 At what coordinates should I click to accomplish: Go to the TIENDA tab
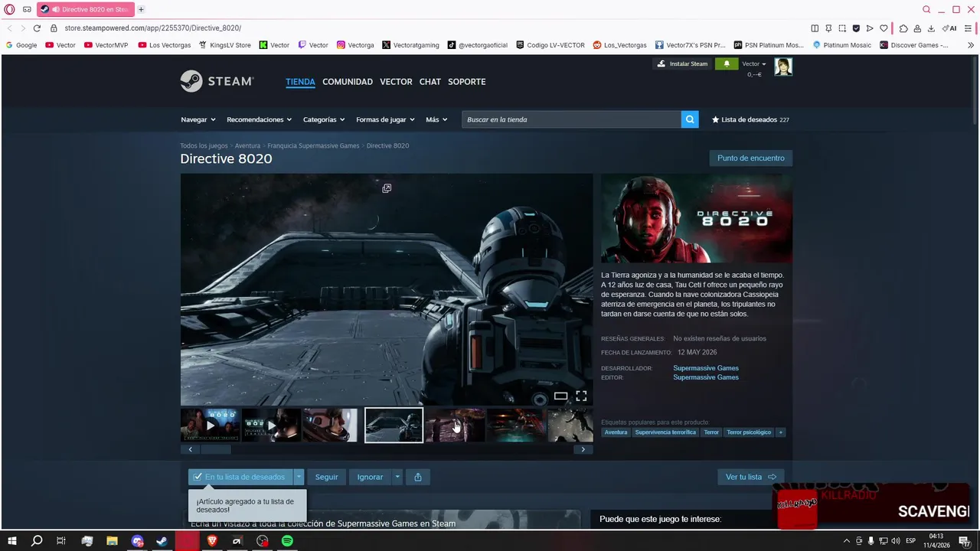point(300,82)
